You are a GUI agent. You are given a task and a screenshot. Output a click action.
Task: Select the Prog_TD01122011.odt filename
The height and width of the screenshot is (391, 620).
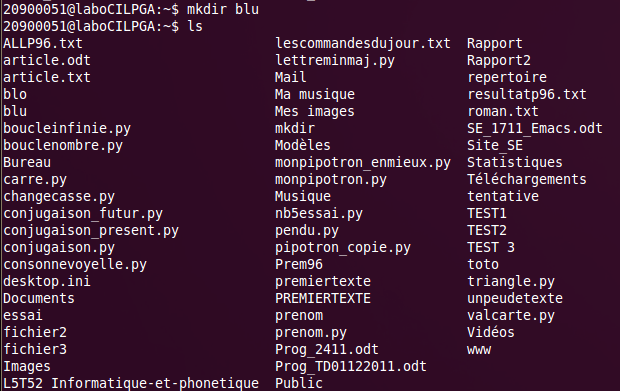pyautogui.click(x=351, y=366)
